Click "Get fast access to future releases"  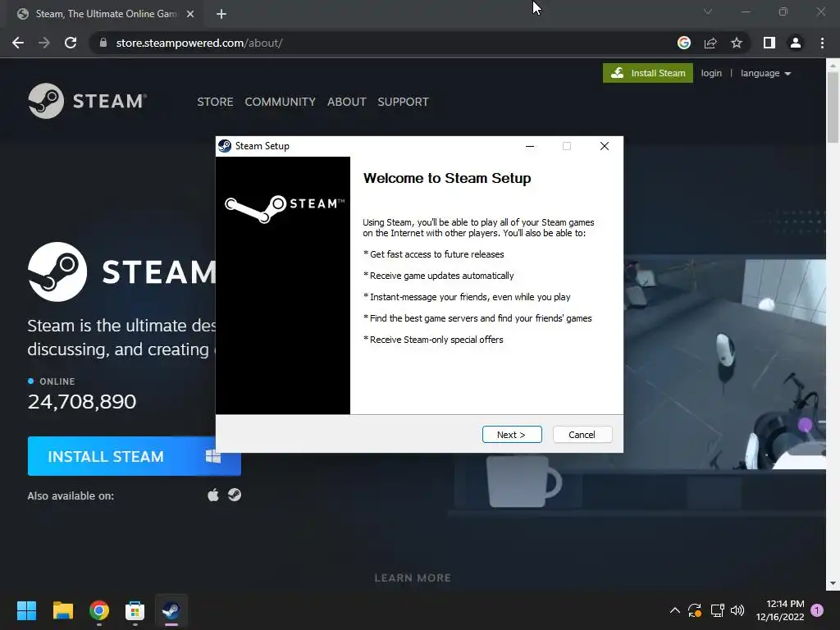pyautogui.click(x=436, y=254)
